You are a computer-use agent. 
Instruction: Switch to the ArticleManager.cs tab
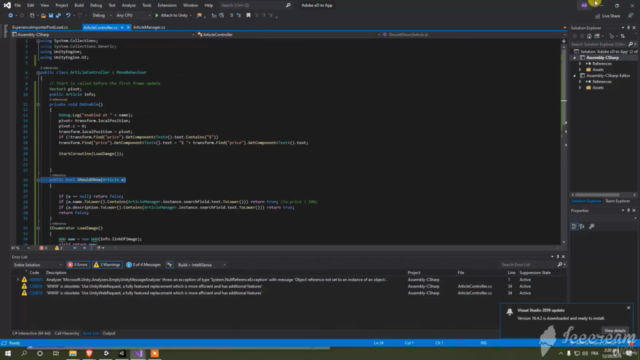click(149, 27)
